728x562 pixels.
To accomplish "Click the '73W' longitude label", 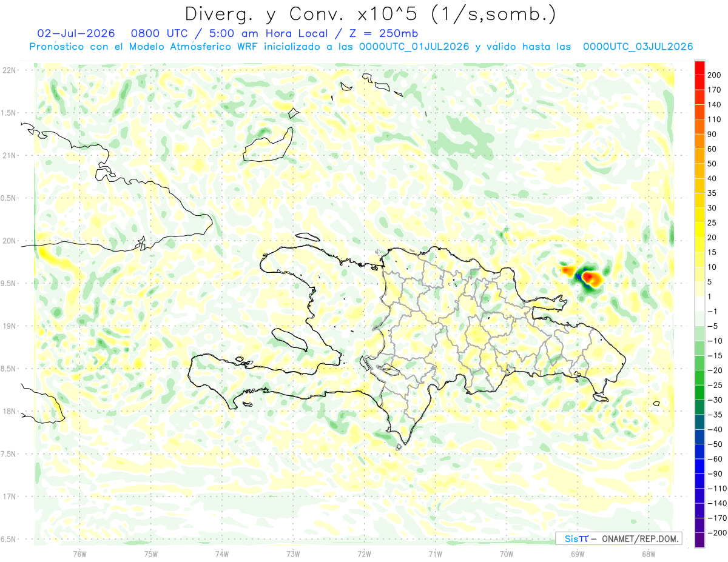I will click(x=293, y=553).
